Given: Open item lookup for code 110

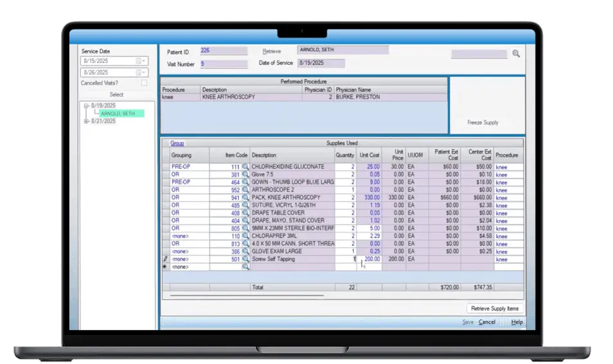Looking at the screenshot, I should pos(245,236).
